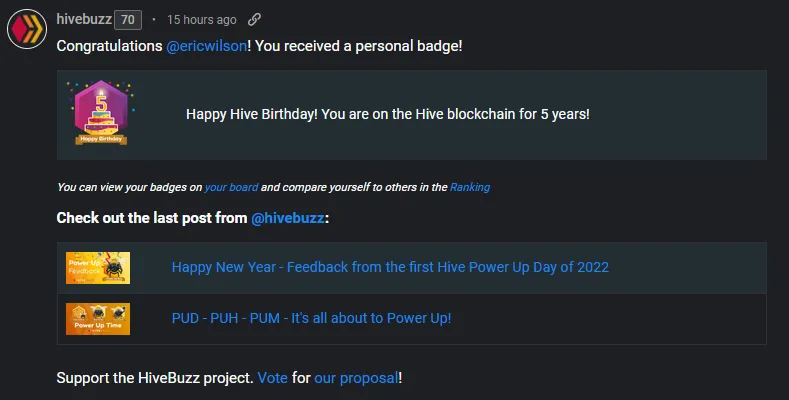Click the 'Congratulations' greeting text
Viewport: 789px width, 400px height.
[109, 46]
